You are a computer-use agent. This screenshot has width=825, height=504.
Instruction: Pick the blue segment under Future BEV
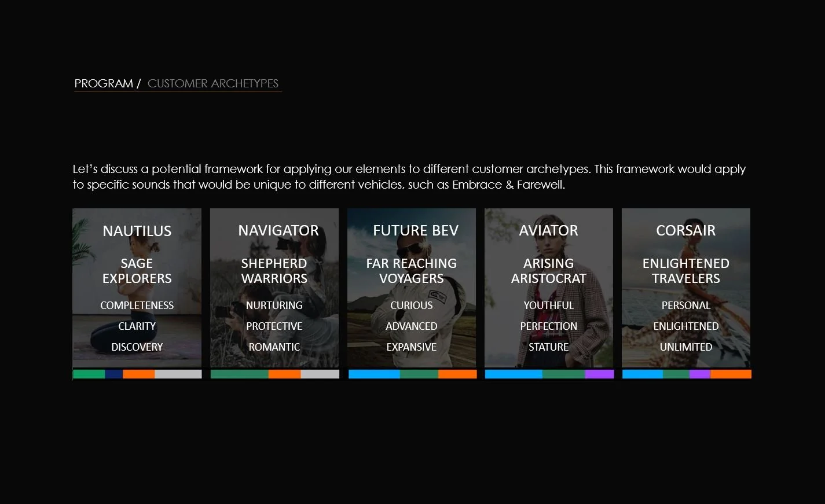pos(374,374)
